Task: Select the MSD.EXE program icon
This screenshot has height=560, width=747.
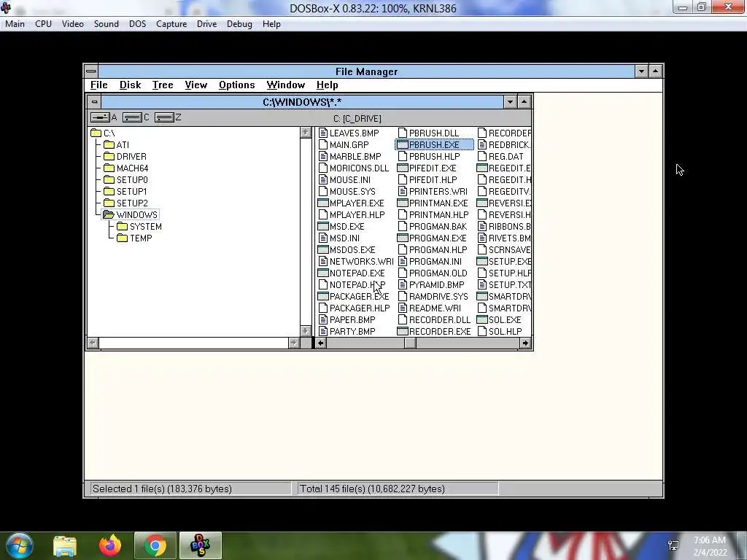Action: (x=323, y=226)
